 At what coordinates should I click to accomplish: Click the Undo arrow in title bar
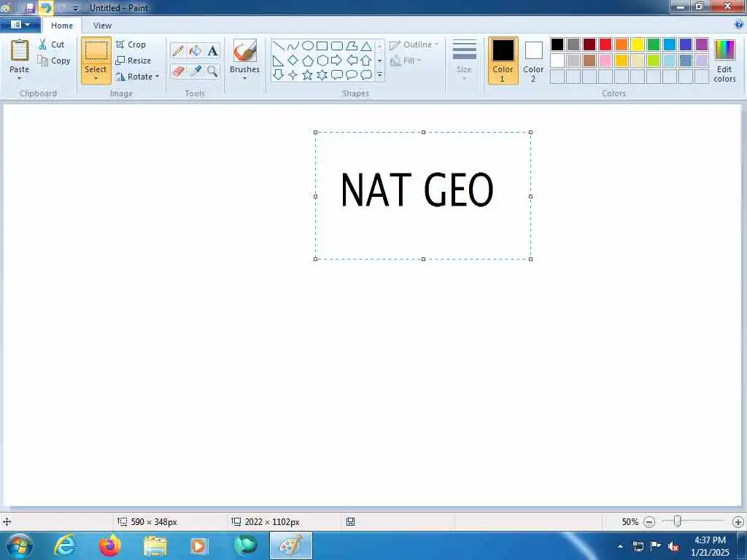pos(45,7)
